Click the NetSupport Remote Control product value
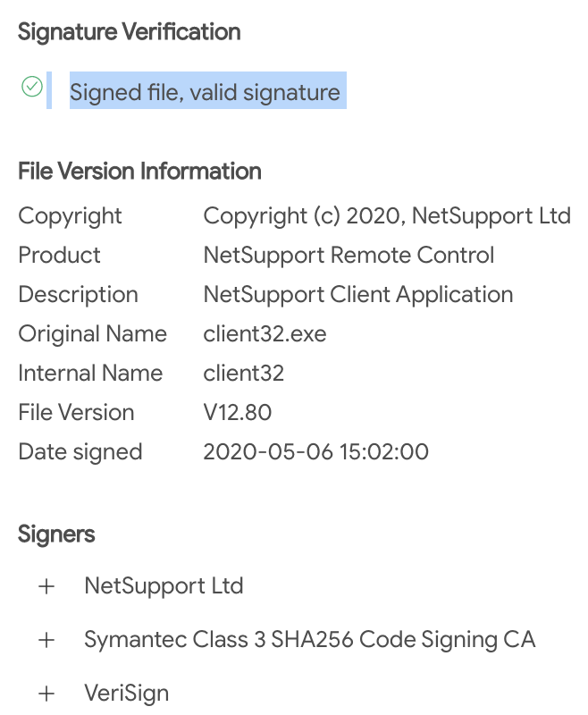The width and height of the screenshot is (588, 715). point(349,255)
